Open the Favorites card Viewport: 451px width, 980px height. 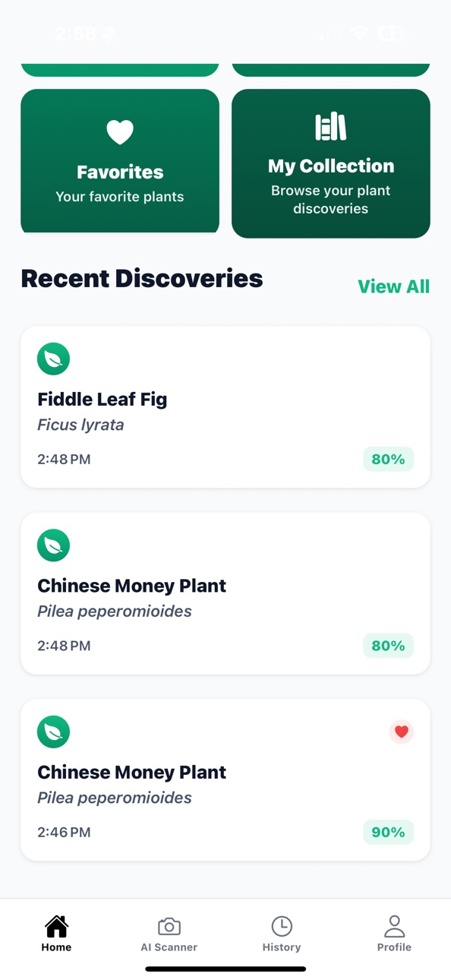[x=120, y=161]
